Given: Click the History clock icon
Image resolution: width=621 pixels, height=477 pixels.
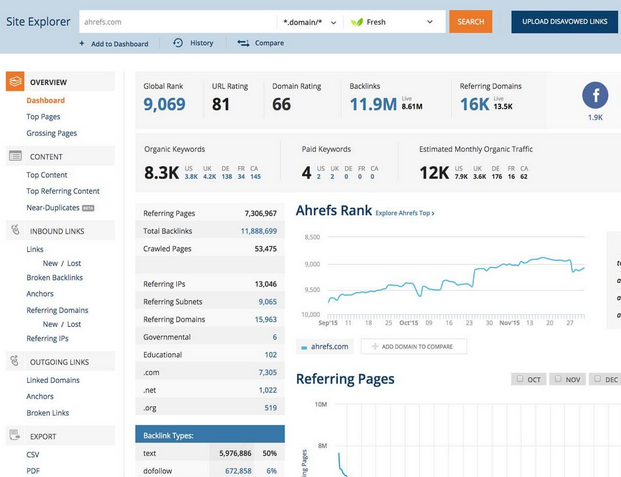Looking at the screenshot, I should [x=178, y=43].
